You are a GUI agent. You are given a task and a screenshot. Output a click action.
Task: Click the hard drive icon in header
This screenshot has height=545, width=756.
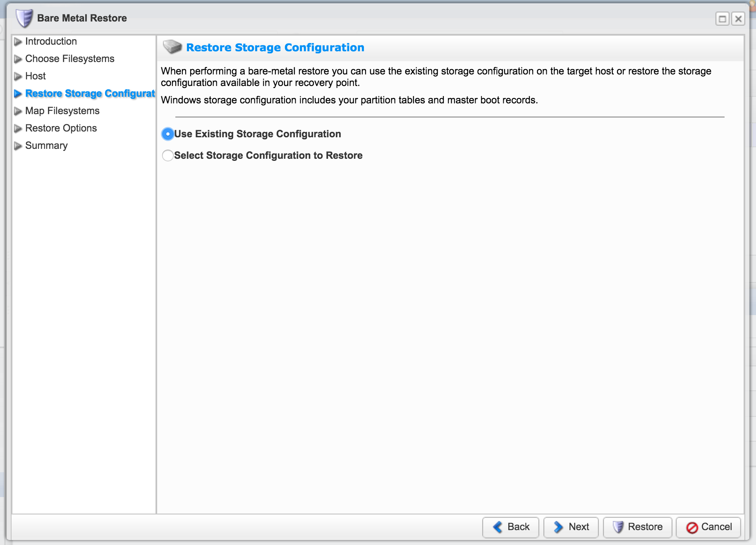tap(172, 47)
